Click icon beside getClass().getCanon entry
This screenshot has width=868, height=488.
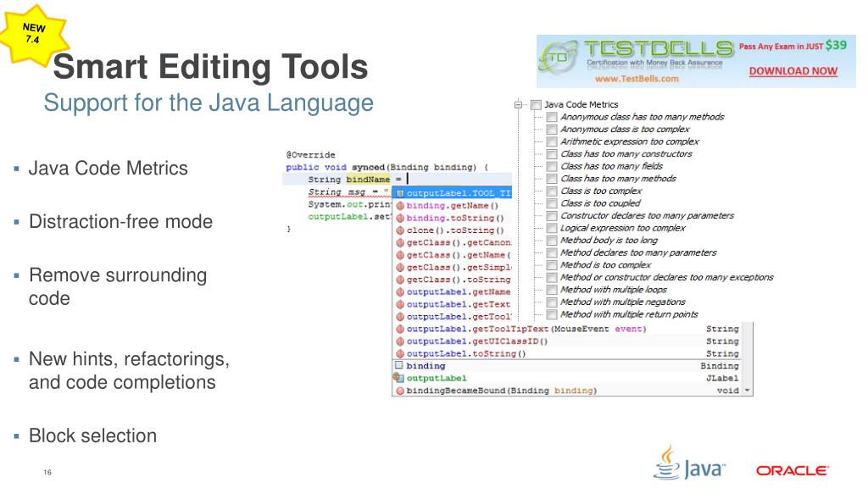pyautogui.click(x=400, y=242)
